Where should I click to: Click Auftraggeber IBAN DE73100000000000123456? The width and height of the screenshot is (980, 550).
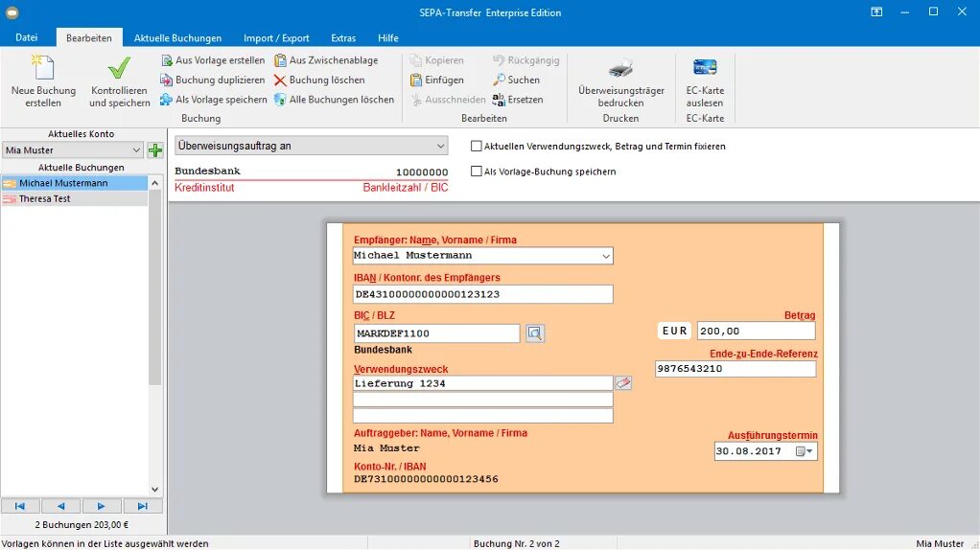426,479
